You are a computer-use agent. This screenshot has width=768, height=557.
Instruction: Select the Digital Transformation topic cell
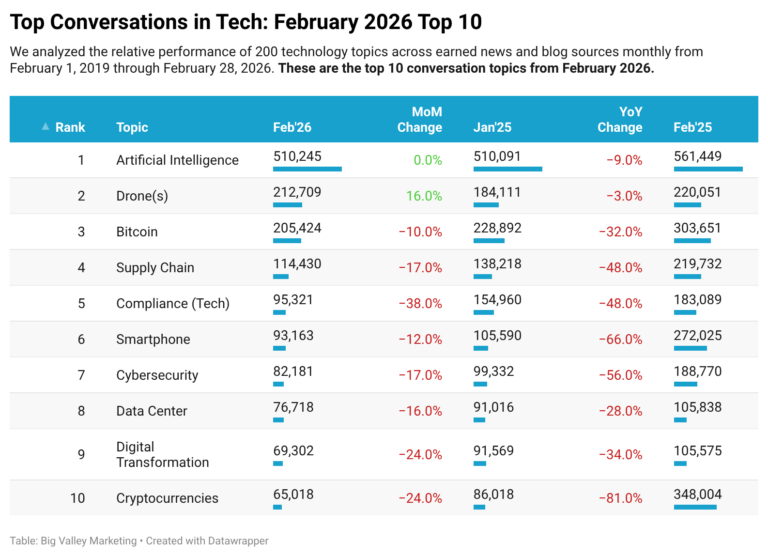coord(162,455)
